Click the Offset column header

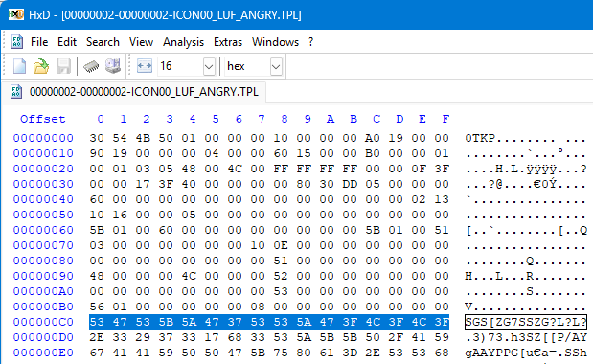(43, 119)
